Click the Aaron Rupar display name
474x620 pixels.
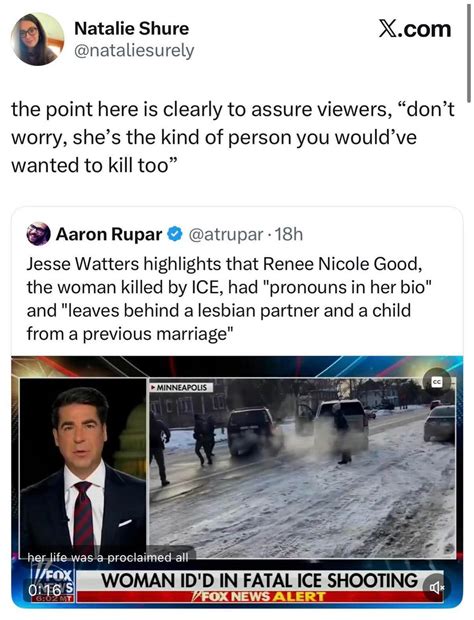pyautogui.click(x=109, y=234)
